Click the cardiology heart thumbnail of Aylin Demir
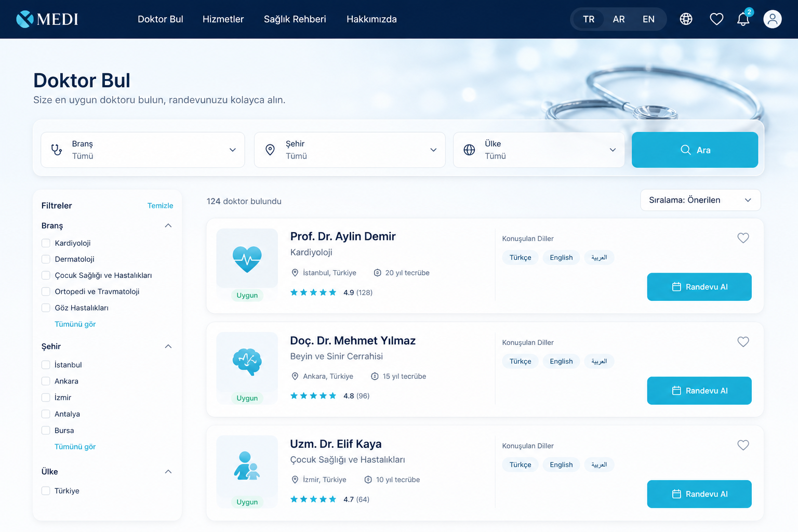 coord(247,258)
